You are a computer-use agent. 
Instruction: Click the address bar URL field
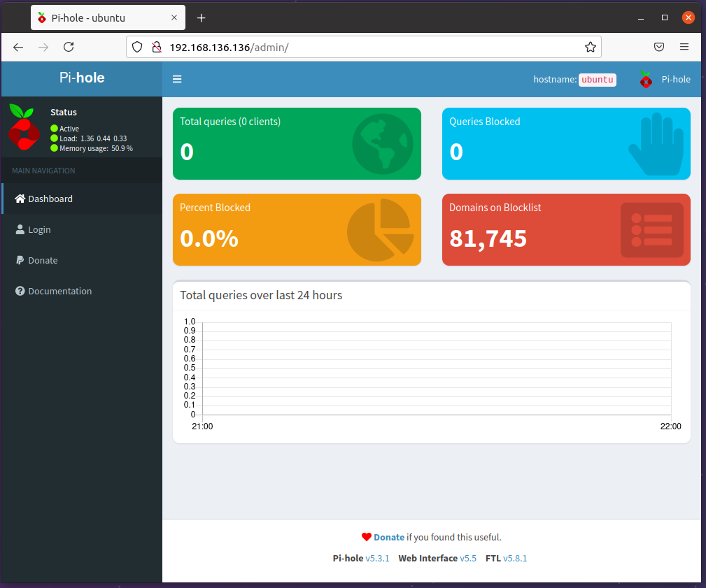coord(364,48)
